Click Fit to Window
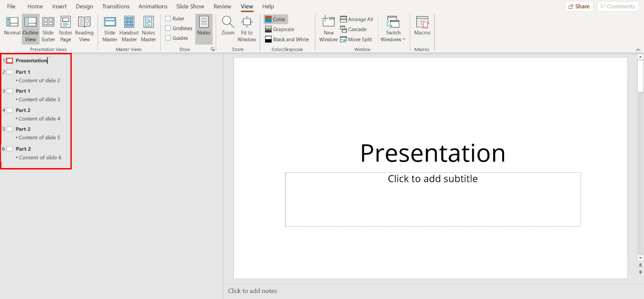Screen dimensions: 644x299 pos(246,29)
